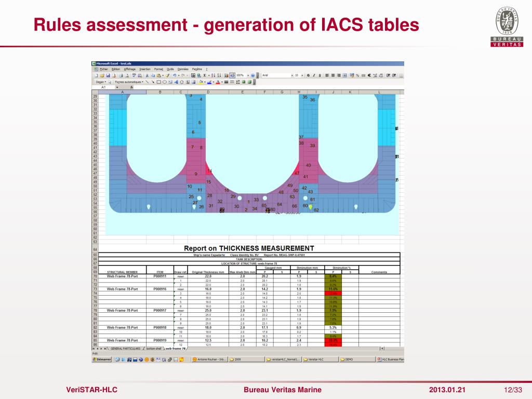
Task: Open the Name Box dropdown arrow
Action: pyautogui.click(x=117, y=87)
